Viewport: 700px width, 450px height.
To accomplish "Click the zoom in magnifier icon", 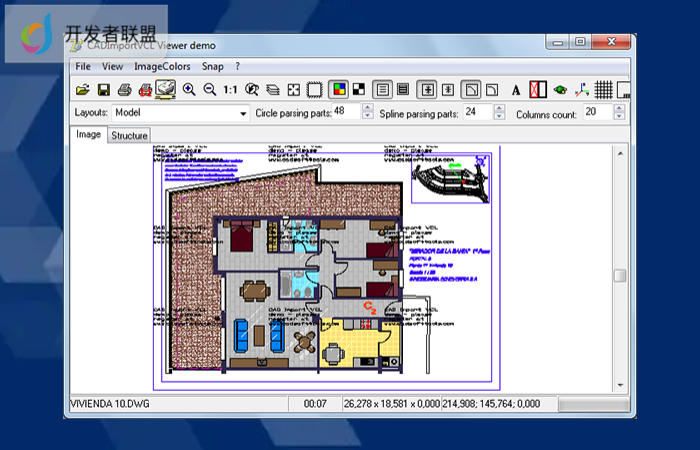I will coord(189,90).
